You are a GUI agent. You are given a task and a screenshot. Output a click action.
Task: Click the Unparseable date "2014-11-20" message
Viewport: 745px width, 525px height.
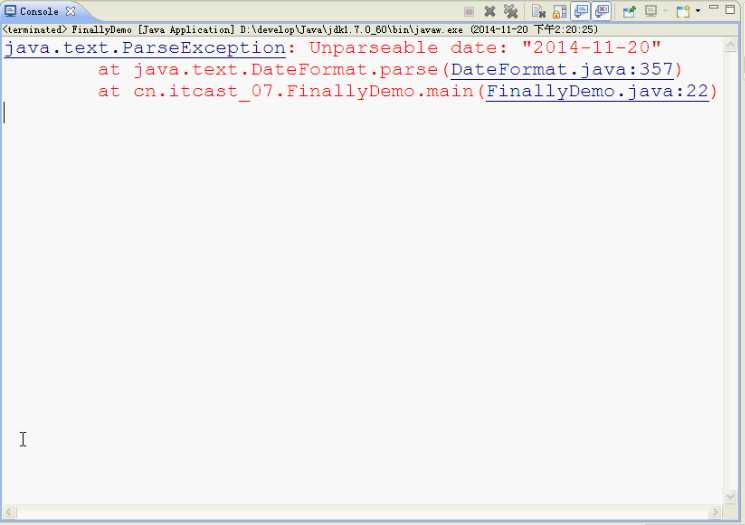(485, 48)
